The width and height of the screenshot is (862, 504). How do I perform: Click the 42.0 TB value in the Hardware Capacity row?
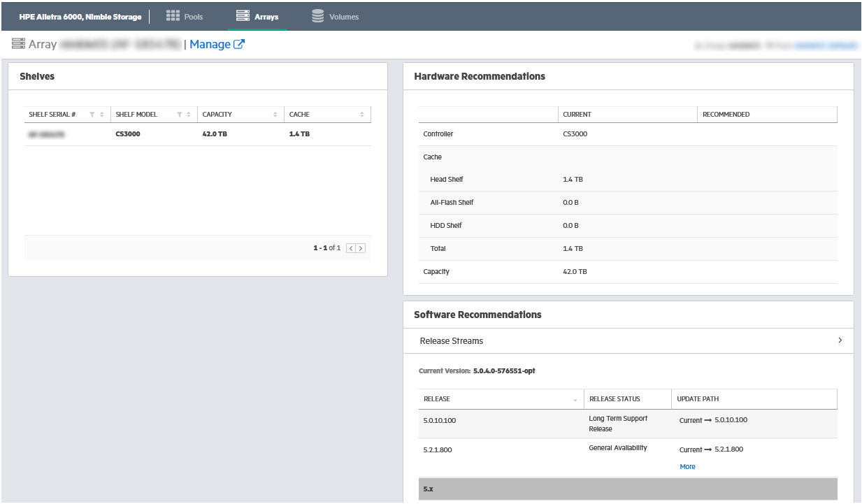(x=575, y=272)
